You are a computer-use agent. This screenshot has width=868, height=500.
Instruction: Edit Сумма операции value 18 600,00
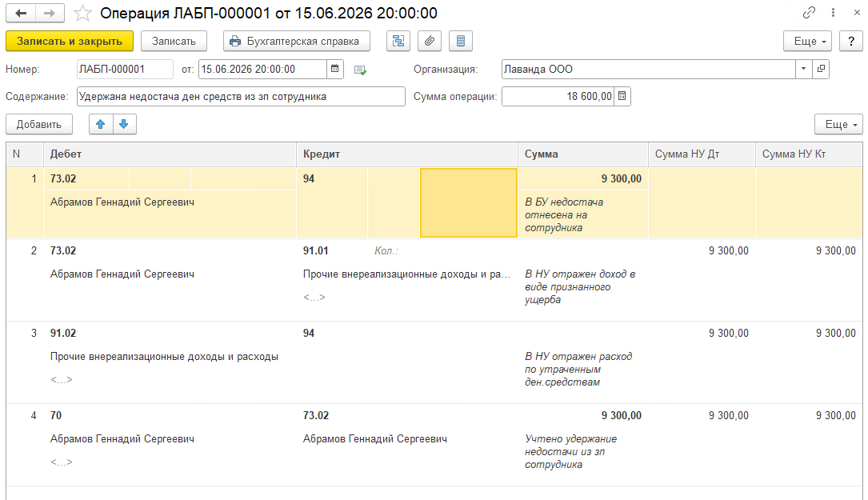[x=558, y=96]
